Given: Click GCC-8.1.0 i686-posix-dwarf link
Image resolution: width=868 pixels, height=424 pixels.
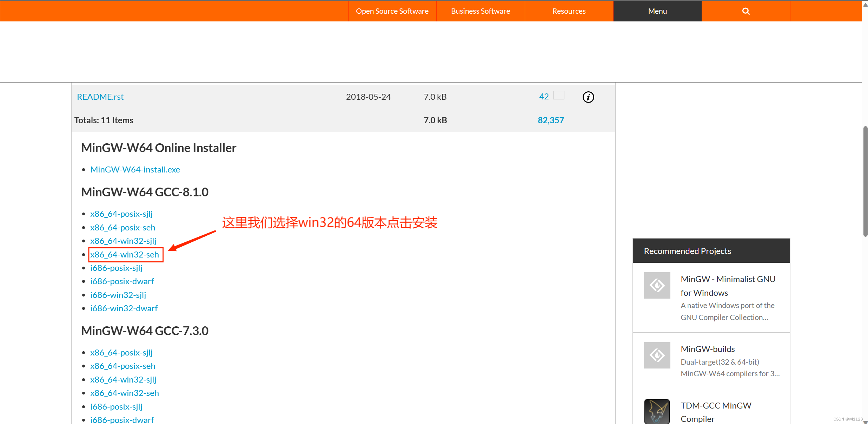Looking at the screenshot, I should (x=122, y=281).
